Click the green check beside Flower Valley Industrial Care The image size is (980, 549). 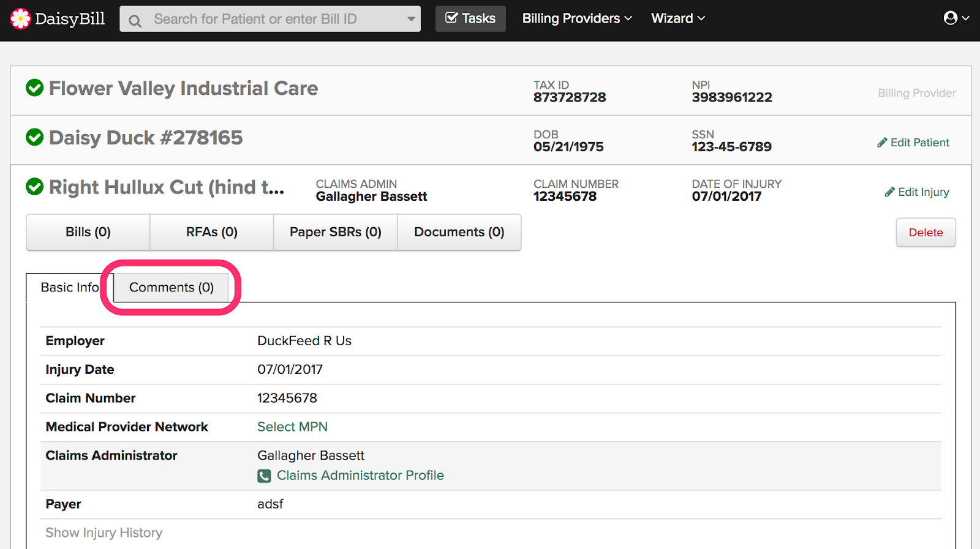(35, 88)
